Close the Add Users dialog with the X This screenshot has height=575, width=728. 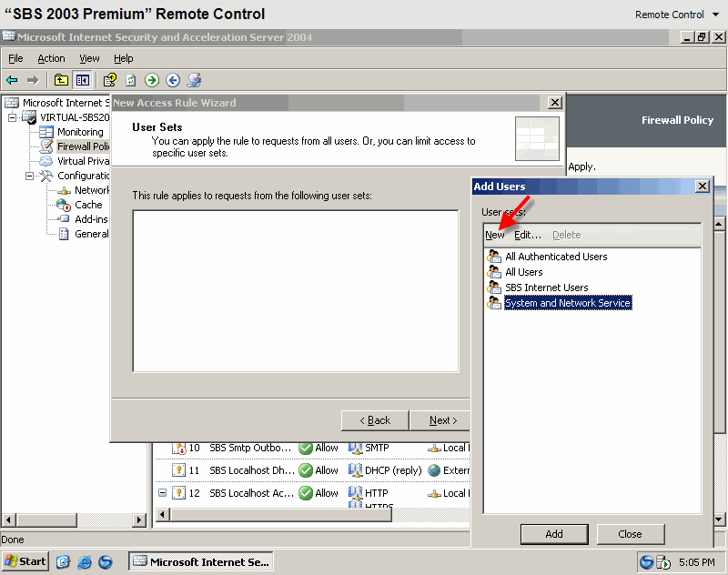[703, 187]
